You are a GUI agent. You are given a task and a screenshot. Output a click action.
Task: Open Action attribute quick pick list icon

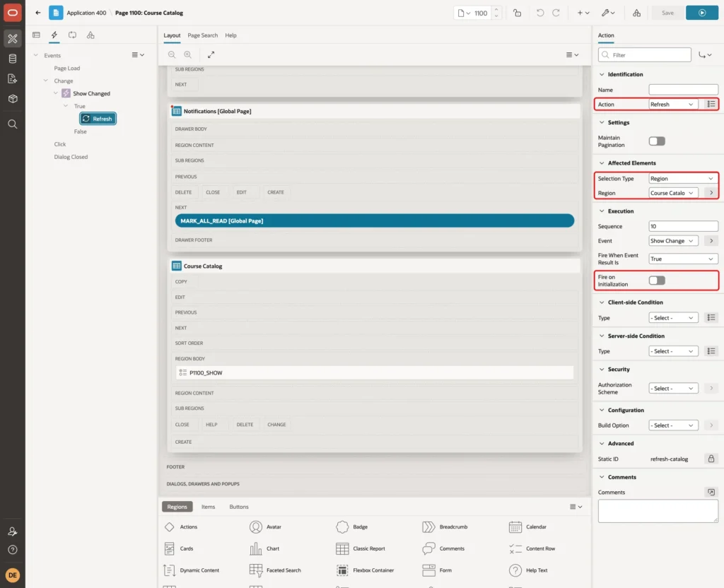coord(711,105)
